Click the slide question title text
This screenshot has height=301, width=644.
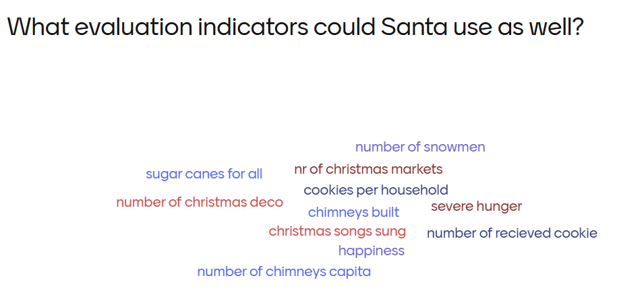[x=295, y=28]
